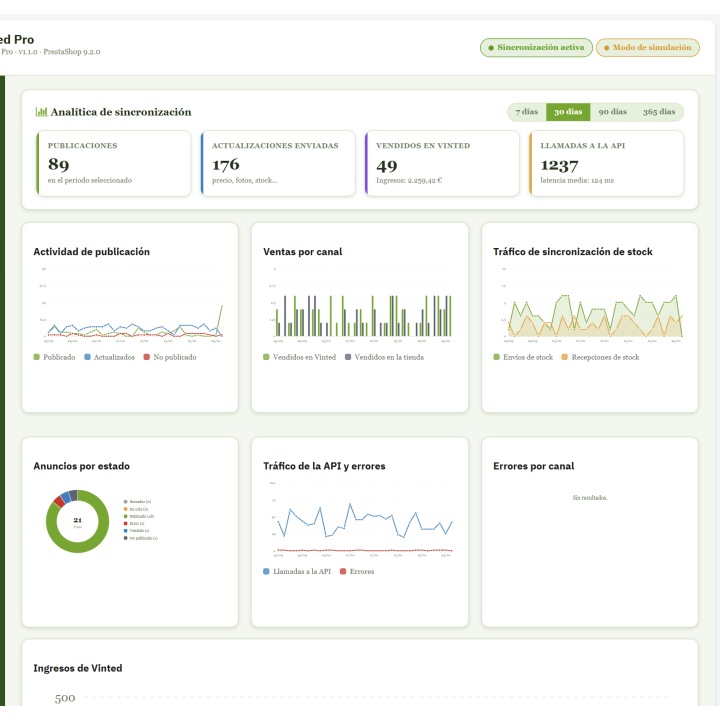Toggle the Vendidos en la tienda series

384,357
